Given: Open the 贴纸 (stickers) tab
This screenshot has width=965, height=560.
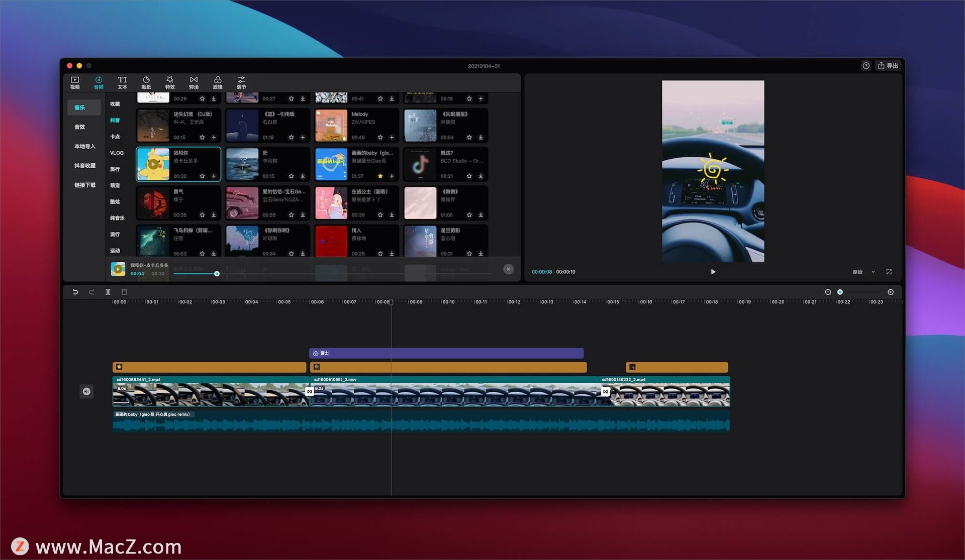Looking at the screenshot, I should (x=146, y=83).
